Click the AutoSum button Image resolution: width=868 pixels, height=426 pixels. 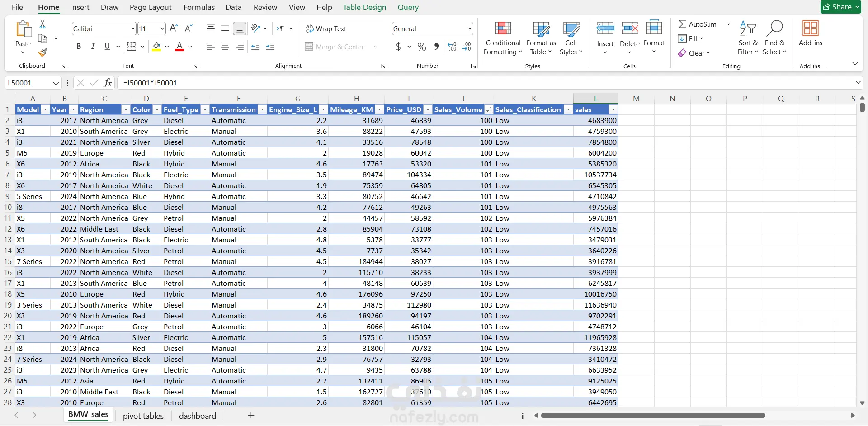coord(698,24)
